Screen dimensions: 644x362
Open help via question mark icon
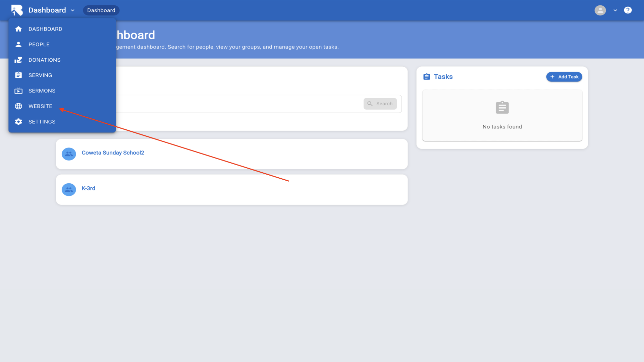point(628,10)
